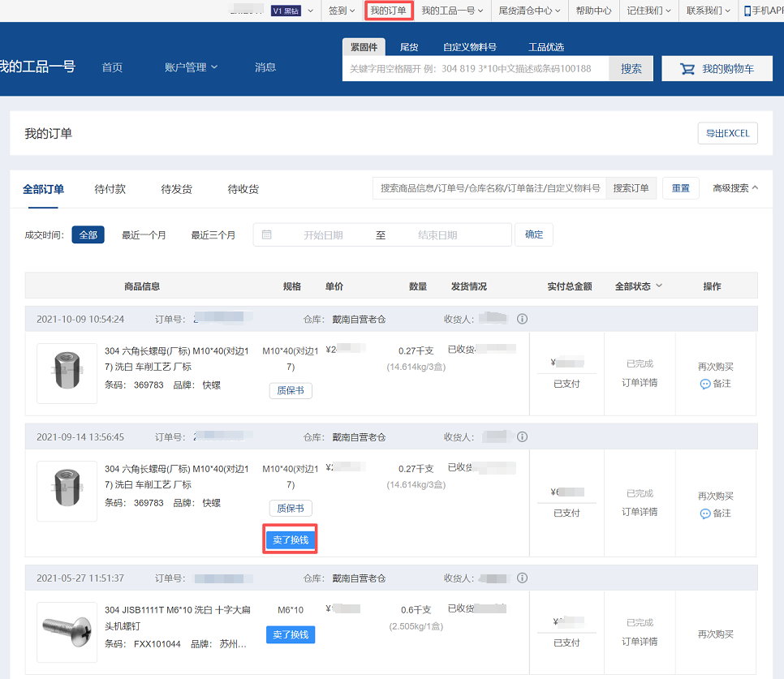Click the 导出EXCEL button
Viewport: 784px width, 679px height.
[x=727, y=133]
